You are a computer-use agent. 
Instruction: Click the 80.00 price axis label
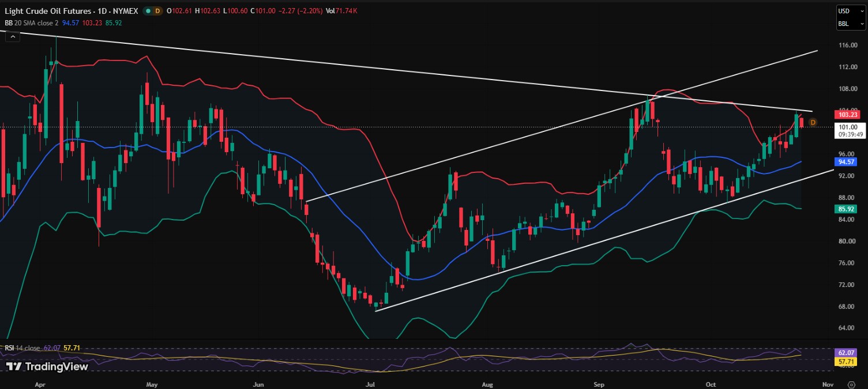[x=847, y=241]
